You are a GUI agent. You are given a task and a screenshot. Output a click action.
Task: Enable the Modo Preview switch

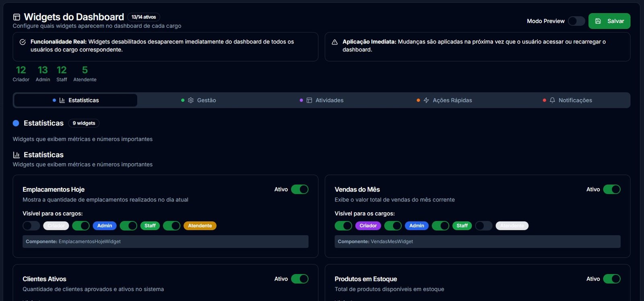(x=576, y=21)
